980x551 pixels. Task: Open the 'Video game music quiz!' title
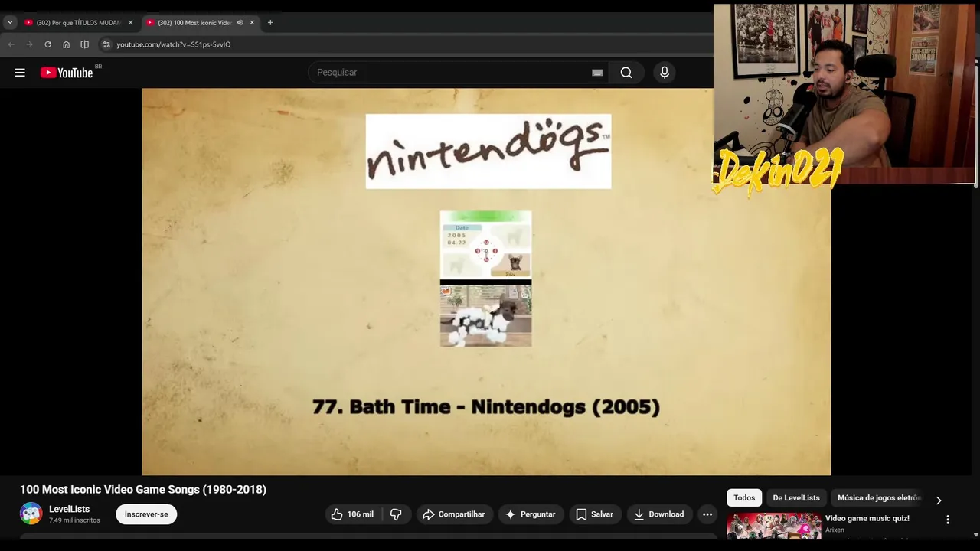coord(867,518)
